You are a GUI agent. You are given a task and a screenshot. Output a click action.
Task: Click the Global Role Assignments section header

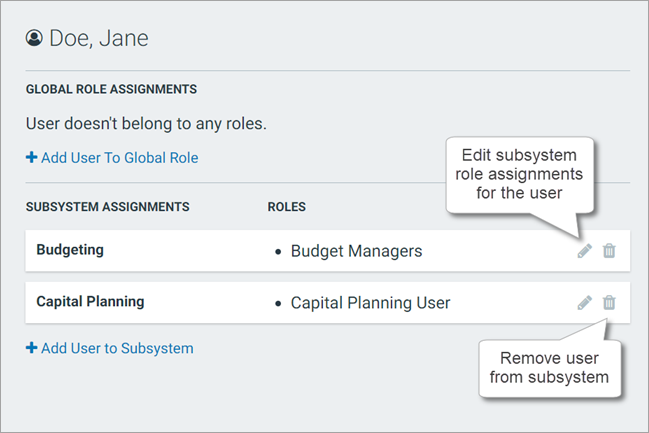(111, 89)
